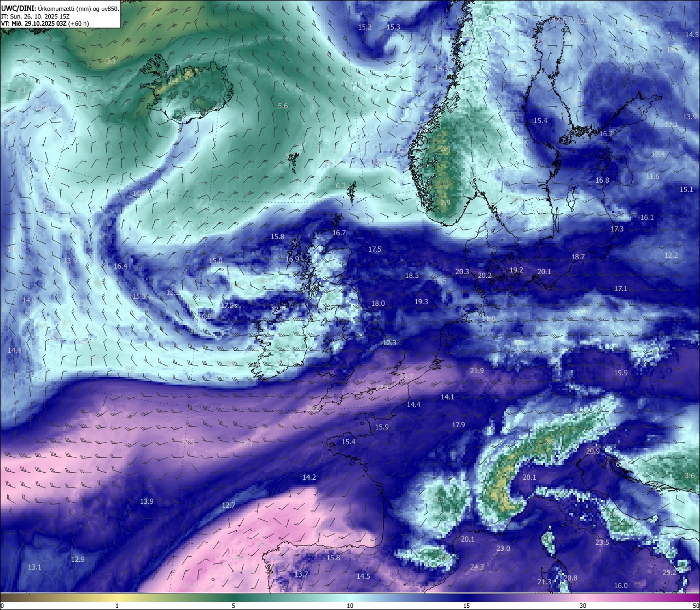Click the value 13.1 at bottom left

pyautogui.click(x=34, y=567)
